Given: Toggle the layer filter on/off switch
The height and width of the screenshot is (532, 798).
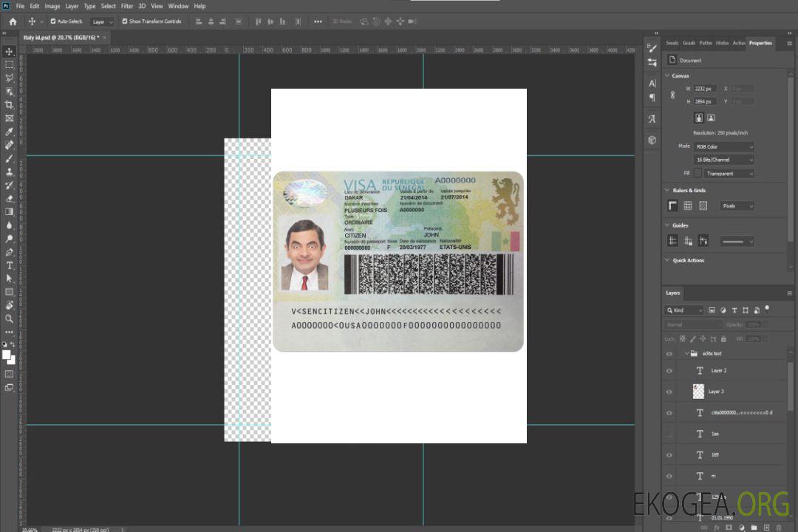Looking at the screenshot, I should coord(767,309).
